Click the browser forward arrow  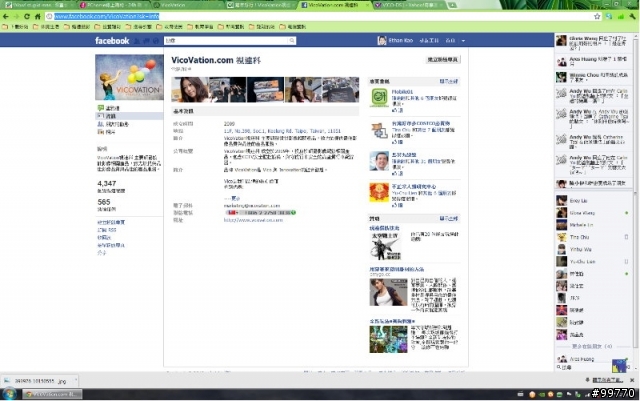point(16,16)
